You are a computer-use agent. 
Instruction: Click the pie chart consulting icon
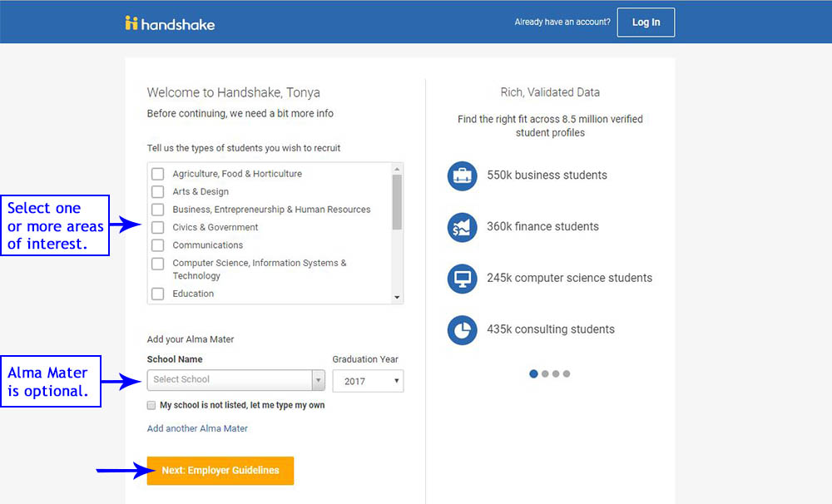pyautogui.click(x=462, y=330)
